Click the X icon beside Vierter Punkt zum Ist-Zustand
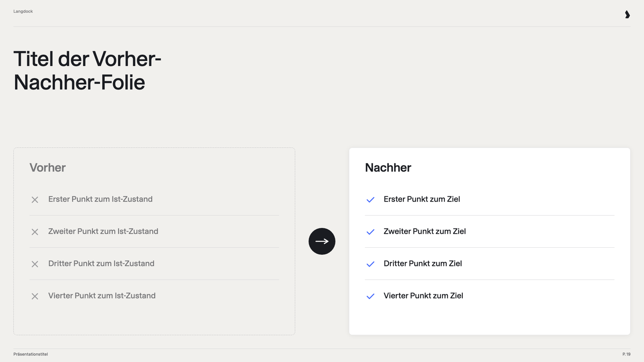Viewport: 644px width, 362px height. 35,296
